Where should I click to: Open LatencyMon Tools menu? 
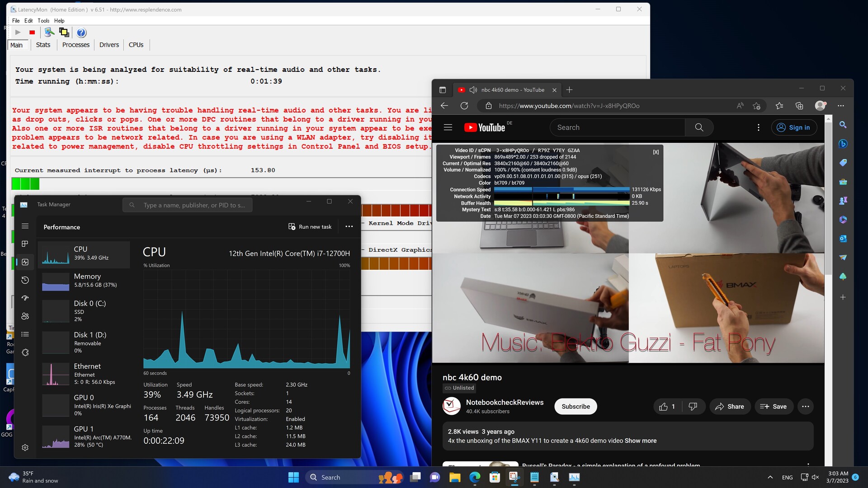(x=43, y=21)
